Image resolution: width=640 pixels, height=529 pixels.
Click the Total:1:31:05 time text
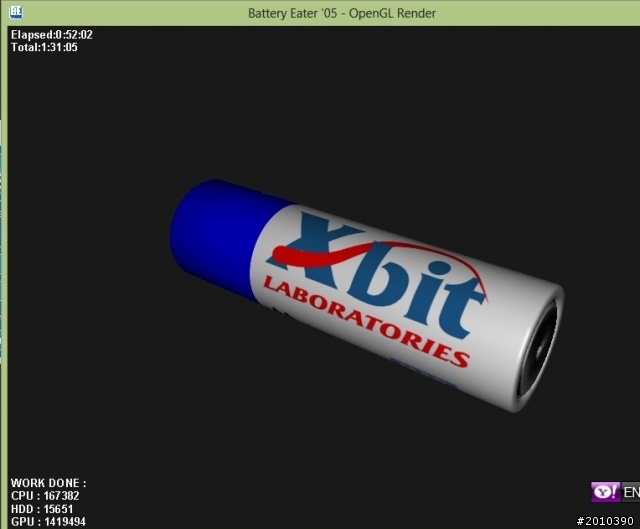(44, 47)
